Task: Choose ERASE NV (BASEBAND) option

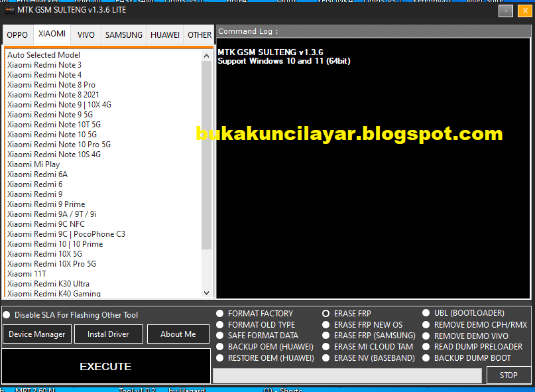Action: (x=369, y=358)
